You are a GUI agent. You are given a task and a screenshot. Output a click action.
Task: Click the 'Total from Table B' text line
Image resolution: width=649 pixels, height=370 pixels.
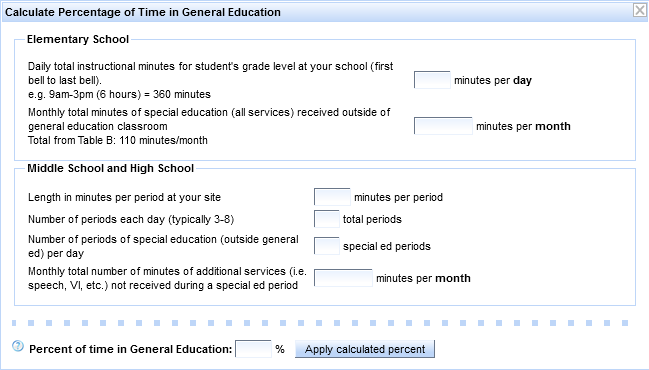point(118,140)
